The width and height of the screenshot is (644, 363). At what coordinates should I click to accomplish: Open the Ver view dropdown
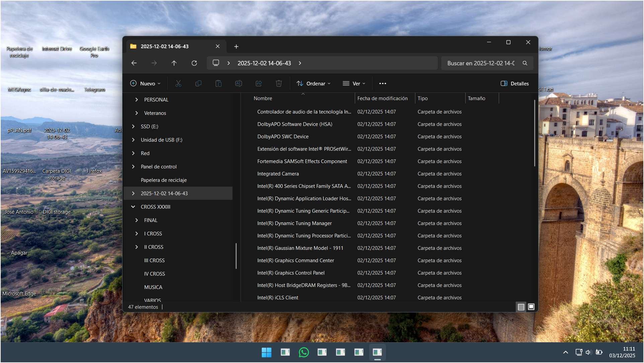[x=354, y=83]
